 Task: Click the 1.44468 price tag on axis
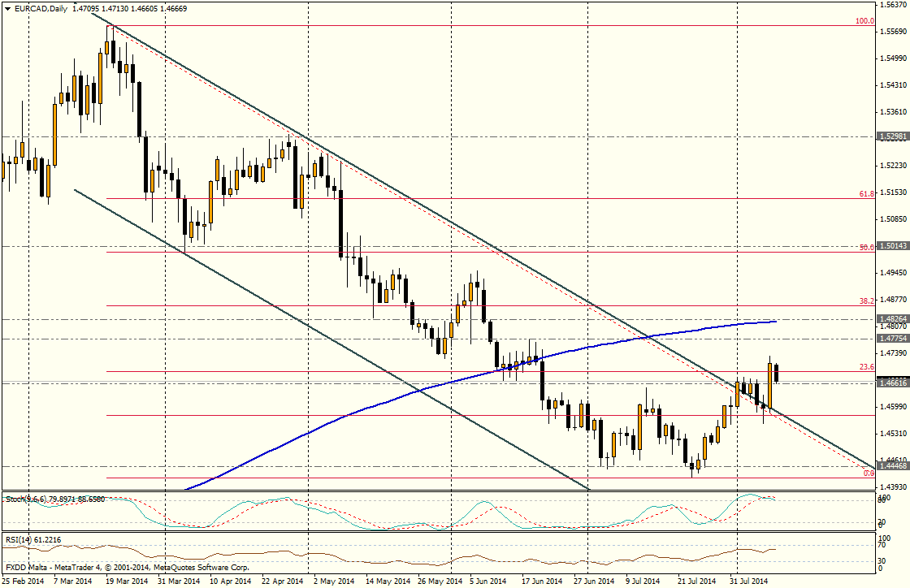tap(892, 466)
